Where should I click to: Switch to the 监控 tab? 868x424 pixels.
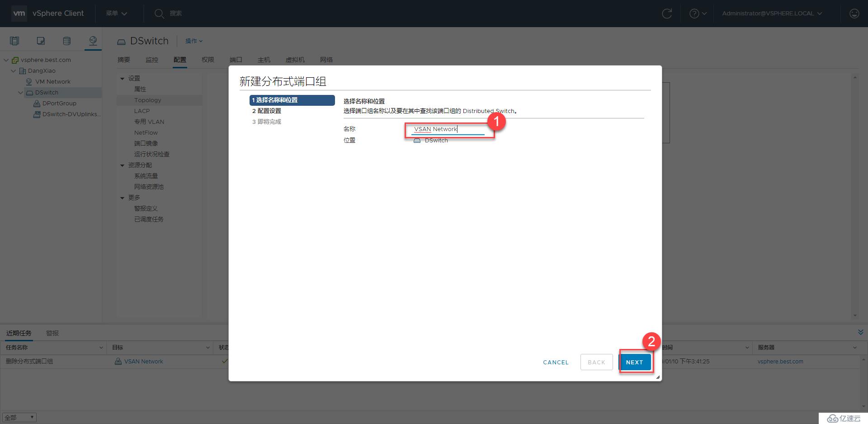point(152,60)
